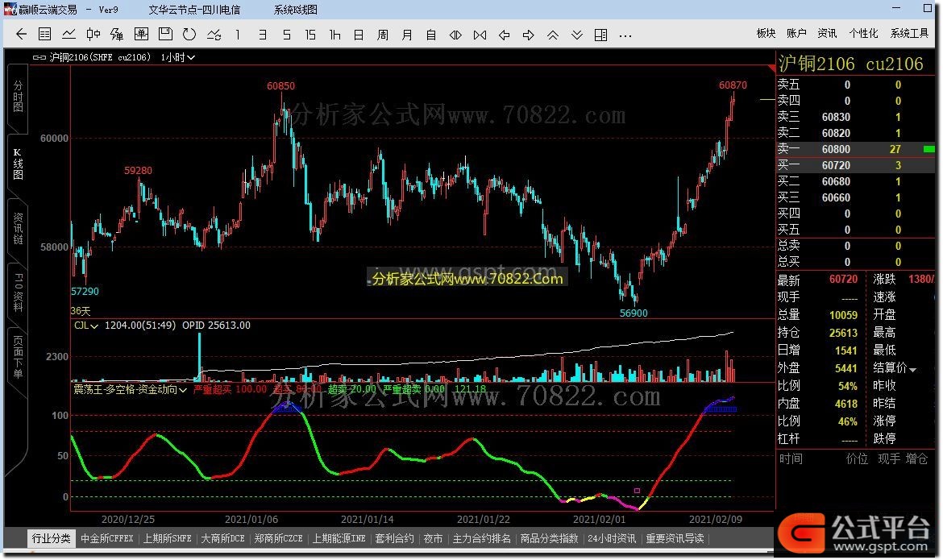943x560 pixels.
Task: Click the 买一 60720 order book row
Action: coord(856,165)
